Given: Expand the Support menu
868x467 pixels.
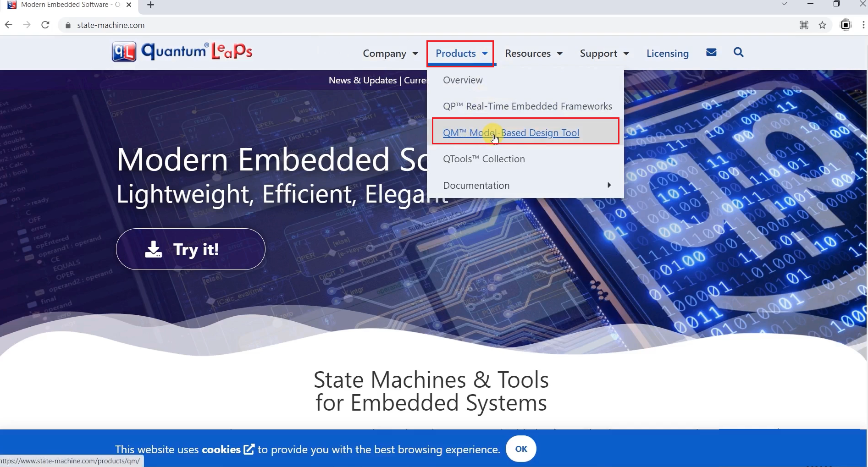Looking at the screenshot, I should (x=604, y=54).
